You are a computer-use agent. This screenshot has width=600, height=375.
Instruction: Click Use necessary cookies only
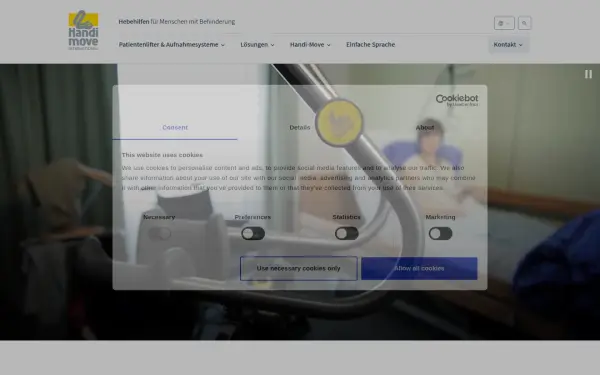click(x=298, y=268)
